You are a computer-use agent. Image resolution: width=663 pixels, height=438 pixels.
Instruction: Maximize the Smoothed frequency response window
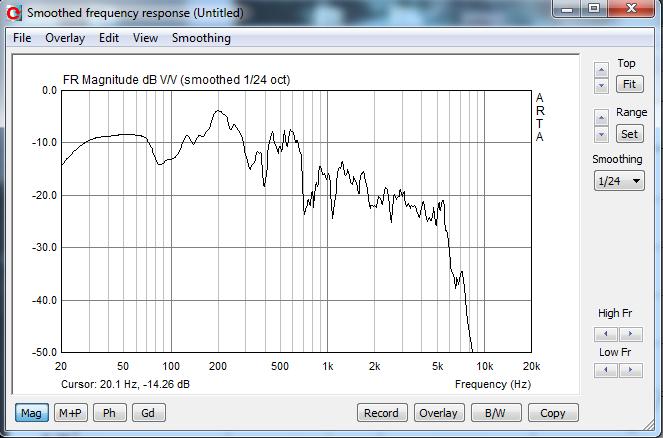point(594,8)
